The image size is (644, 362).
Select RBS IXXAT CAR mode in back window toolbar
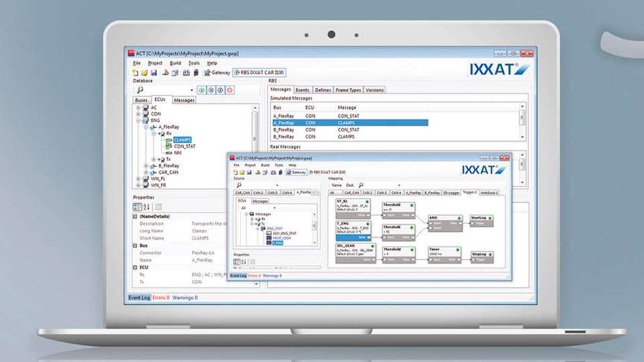259,72
